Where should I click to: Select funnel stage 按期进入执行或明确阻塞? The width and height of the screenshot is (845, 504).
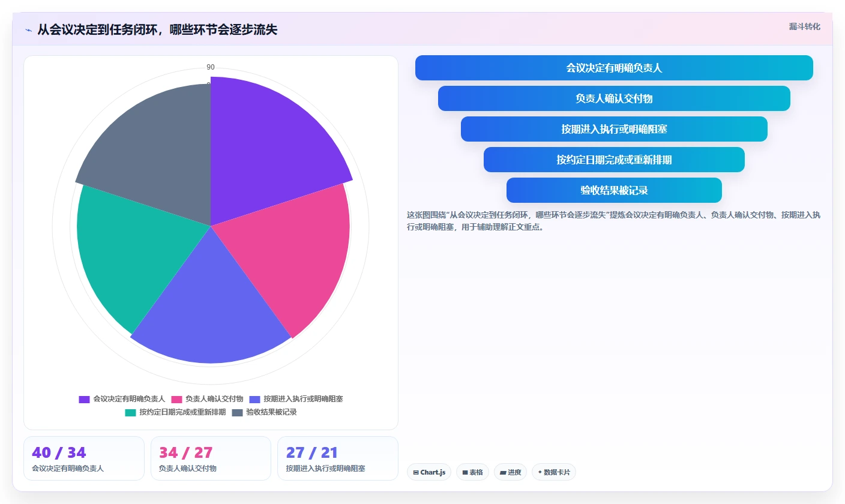[614, 129]
